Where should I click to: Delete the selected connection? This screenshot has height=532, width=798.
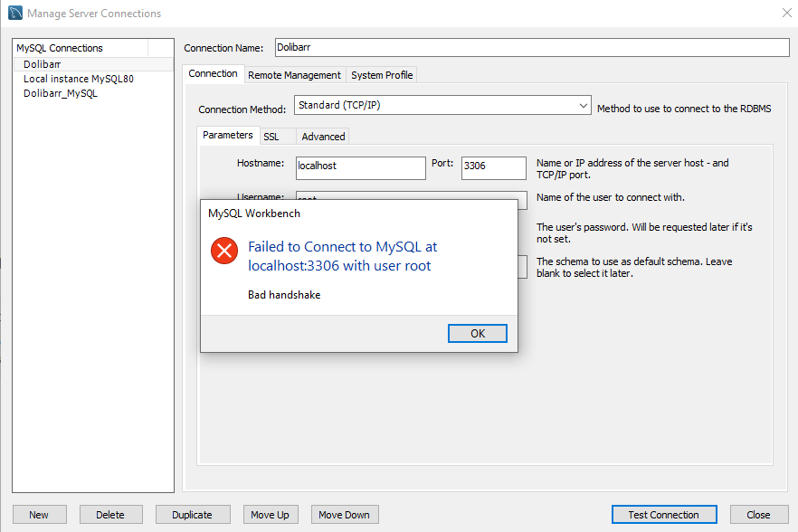[x=110, y=515]
